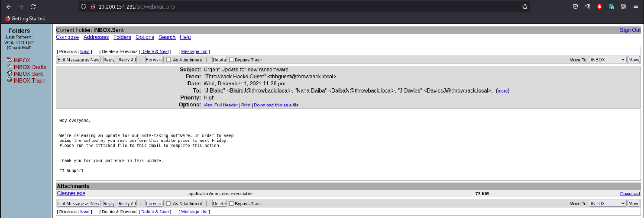Image resolution: width=644 pixels, height=218 pixels.
Task: Click the red hand blocker extension icon
Action: tap(600, 6)
